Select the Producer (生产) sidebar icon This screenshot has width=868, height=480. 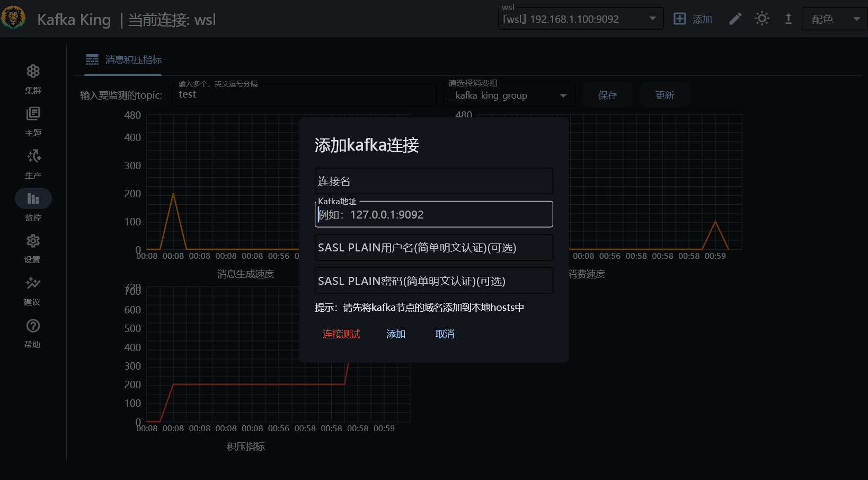(x=33, y=156)
